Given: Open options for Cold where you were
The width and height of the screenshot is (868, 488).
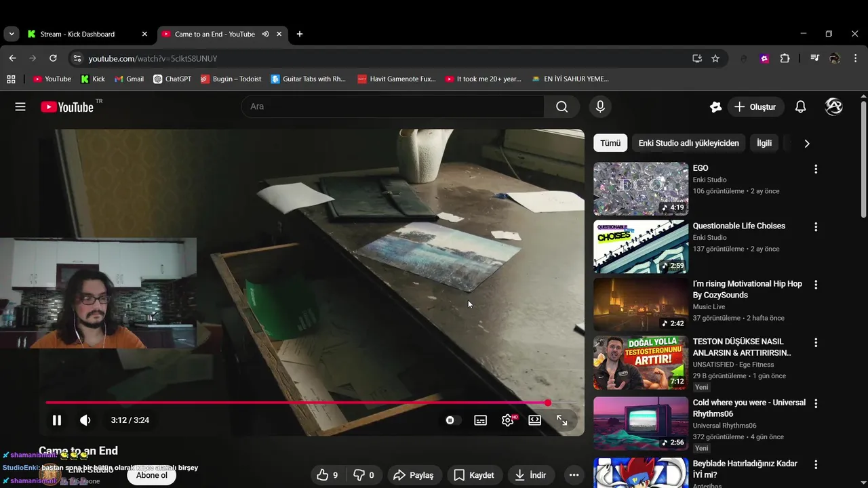Looking at the screenshot, I should tap(816, 403).
